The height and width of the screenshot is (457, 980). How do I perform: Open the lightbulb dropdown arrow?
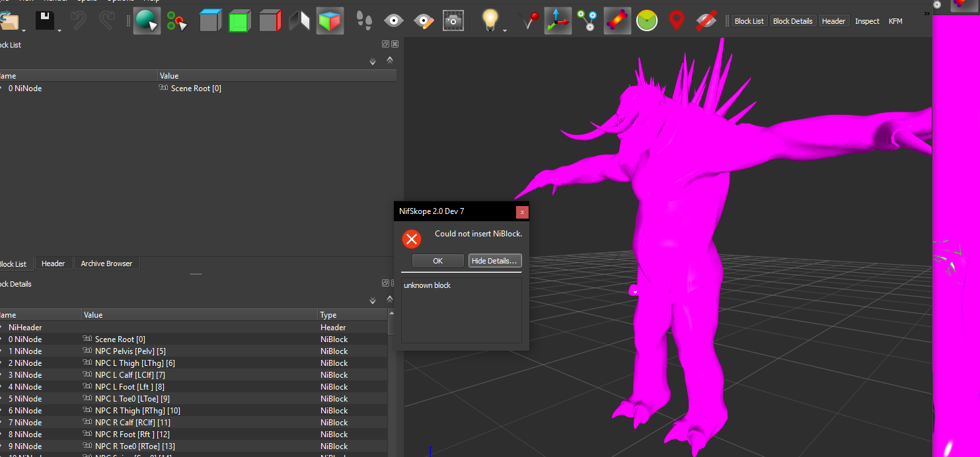point(505,30)
